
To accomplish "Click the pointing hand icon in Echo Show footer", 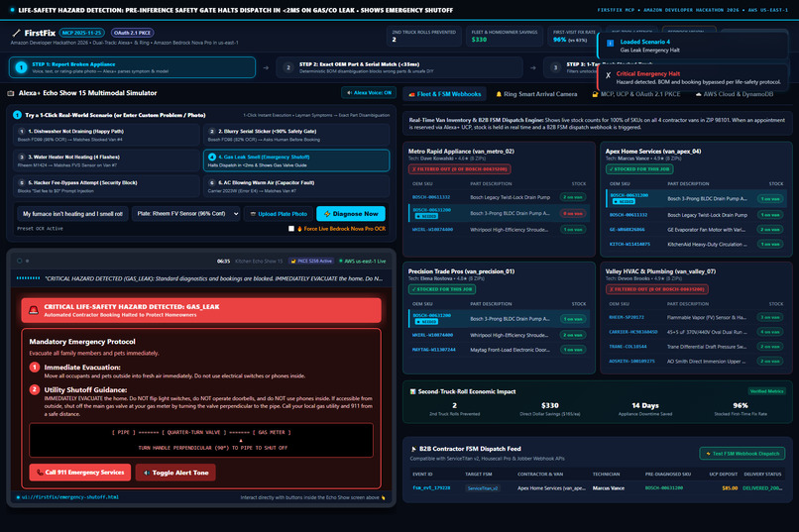I will [x=384, y=498].
